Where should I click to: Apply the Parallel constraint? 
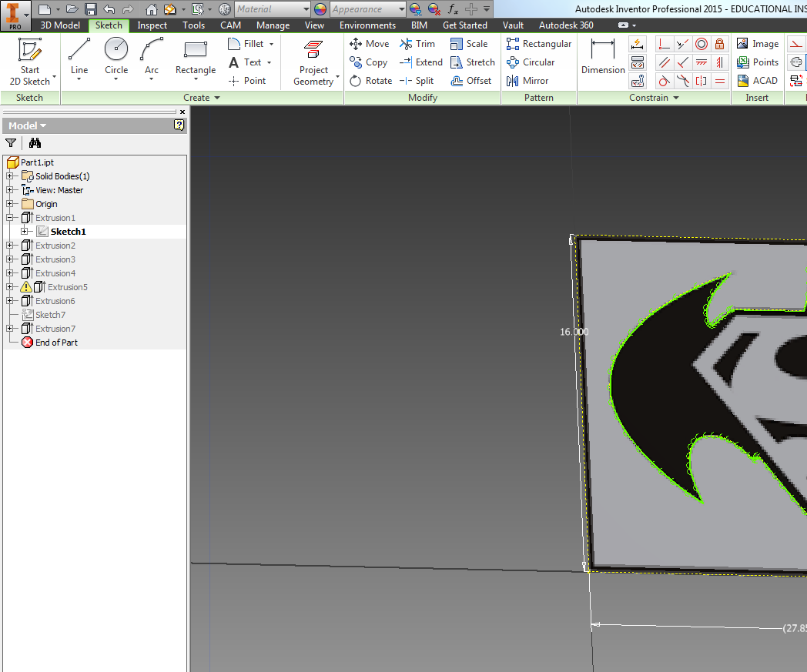pyautogui.click(x=665, y=63)
